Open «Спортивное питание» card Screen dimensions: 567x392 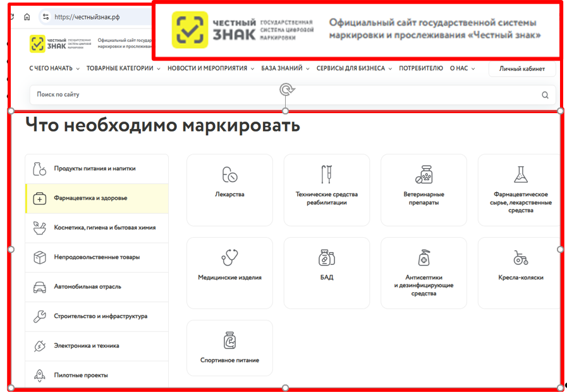[229, 348]
